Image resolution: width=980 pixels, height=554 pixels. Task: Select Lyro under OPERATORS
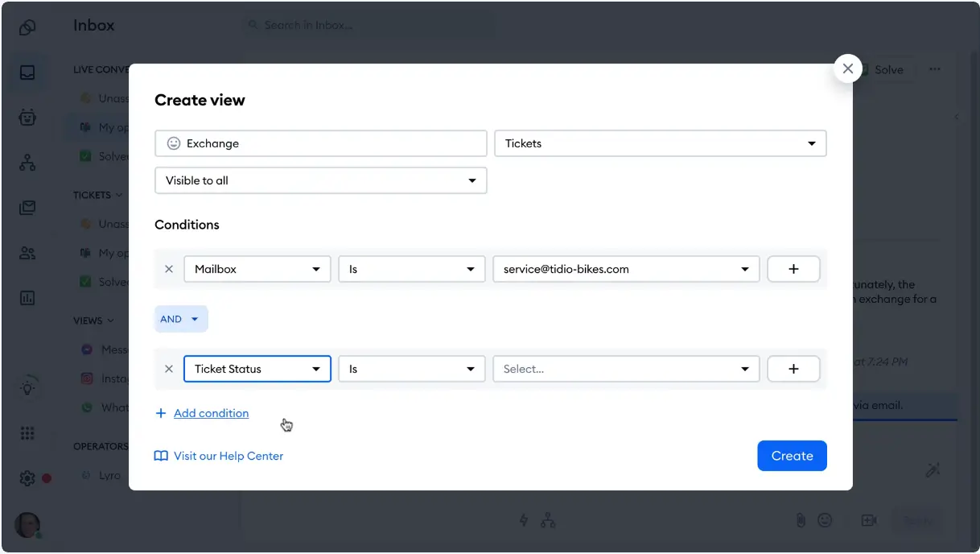click(x=109, y=475)
